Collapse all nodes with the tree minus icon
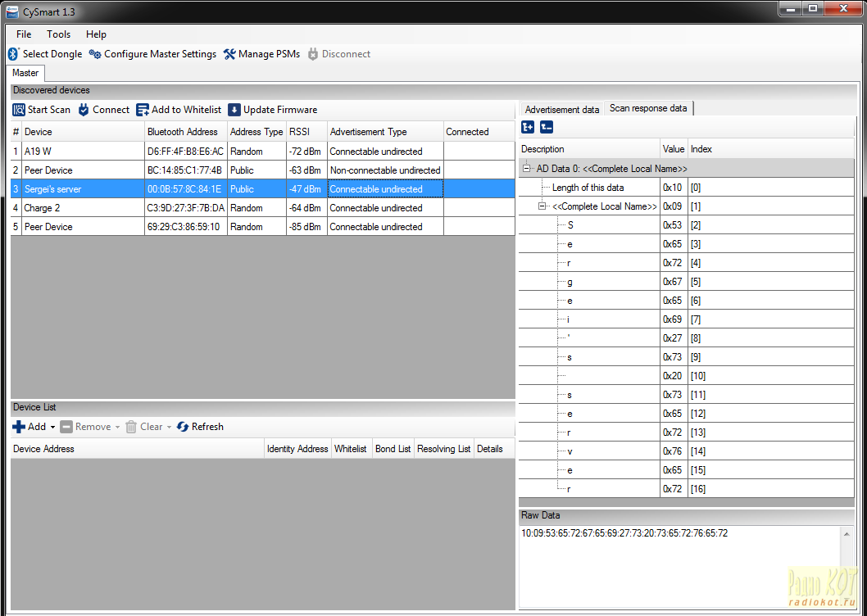 [x=547, y=127]
